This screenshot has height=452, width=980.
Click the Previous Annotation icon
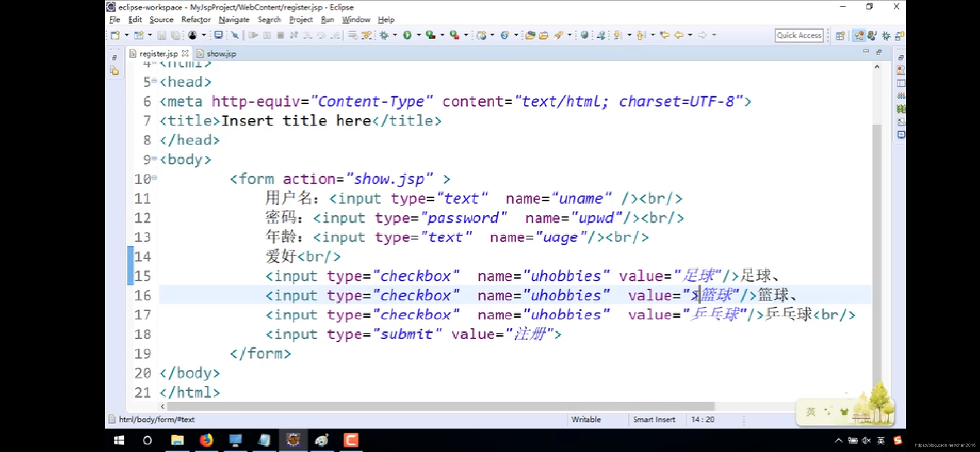coord(641,36)
